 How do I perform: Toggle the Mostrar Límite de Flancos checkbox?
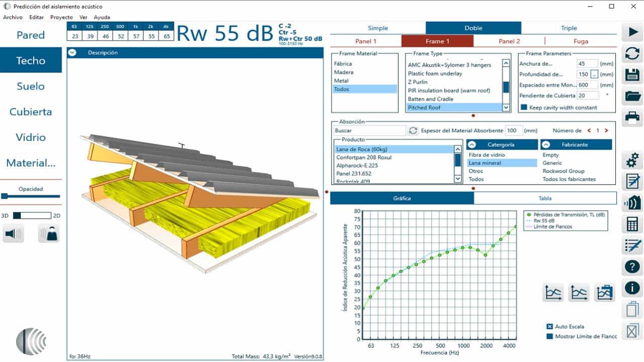549,336
